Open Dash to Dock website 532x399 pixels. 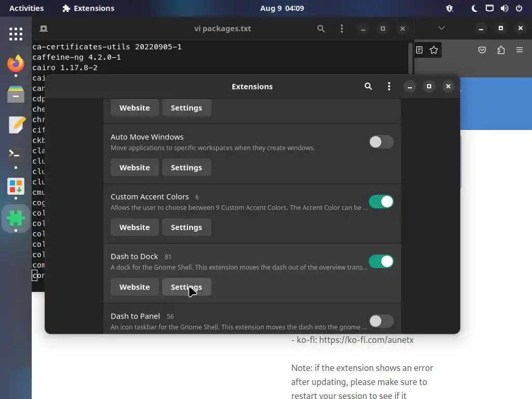(x=135, y=287)
